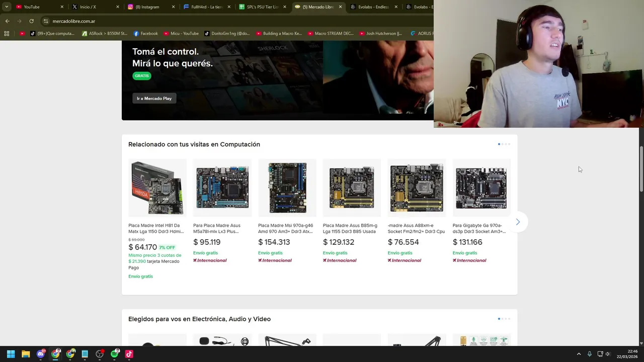The height and width of the screenshot is (362, 644).
Task: Advance the Computación carousel with the next arrow
Action: point(518,222)
